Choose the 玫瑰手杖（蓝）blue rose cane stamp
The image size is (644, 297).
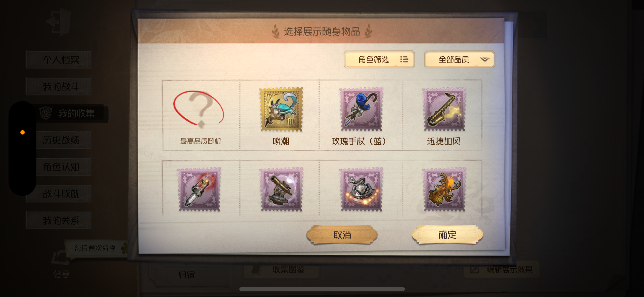[361, 109]
